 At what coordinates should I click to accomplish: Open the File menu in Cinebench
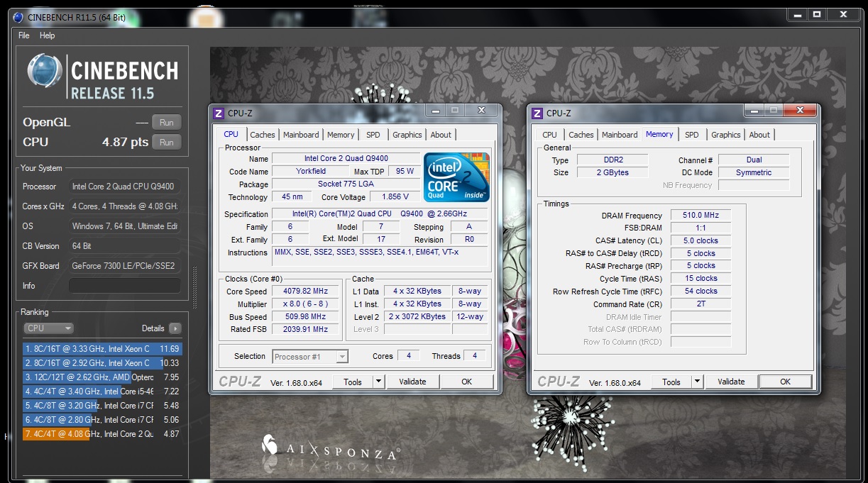(x=24, y=35)
